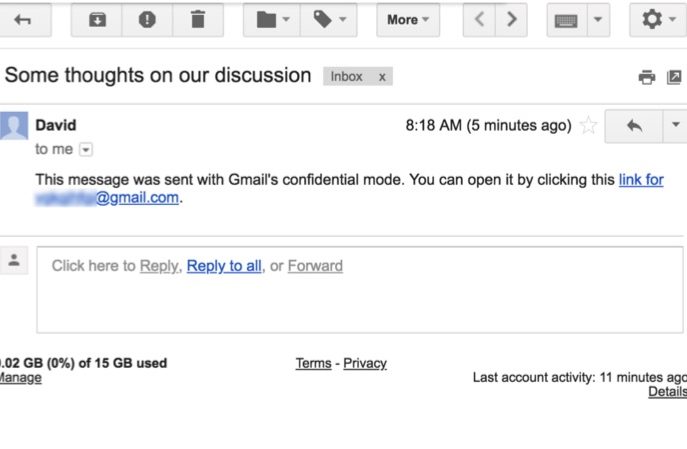Show recipient details next to "to me"
The image size is (687, 449).
(85, 149)
